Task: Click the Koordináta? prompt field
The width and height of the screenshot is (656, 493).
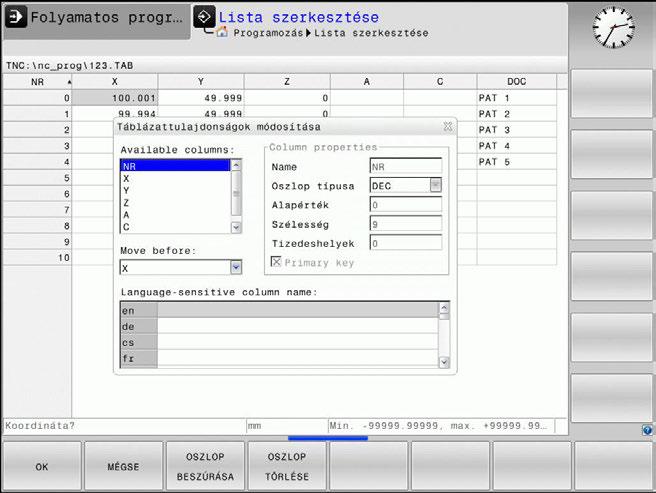Action: [124, 426]
